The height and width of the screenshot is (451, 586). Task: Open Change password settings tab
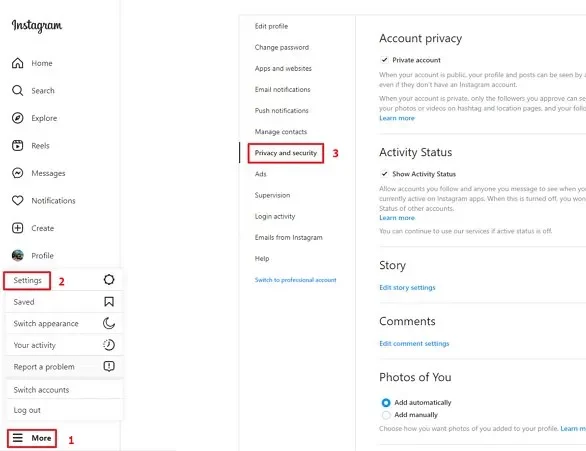pos(282,47)
